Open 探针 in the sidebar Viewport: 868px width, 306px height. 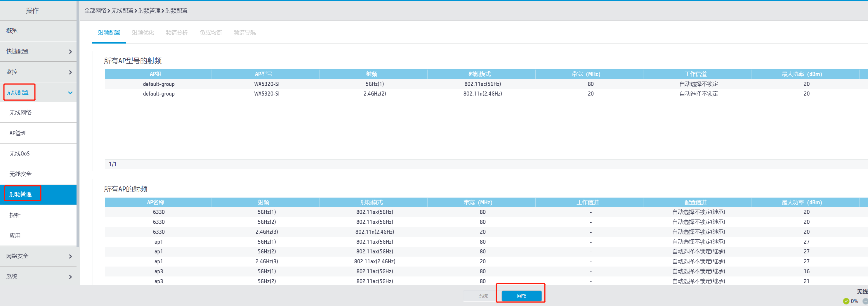pos(38,215)
